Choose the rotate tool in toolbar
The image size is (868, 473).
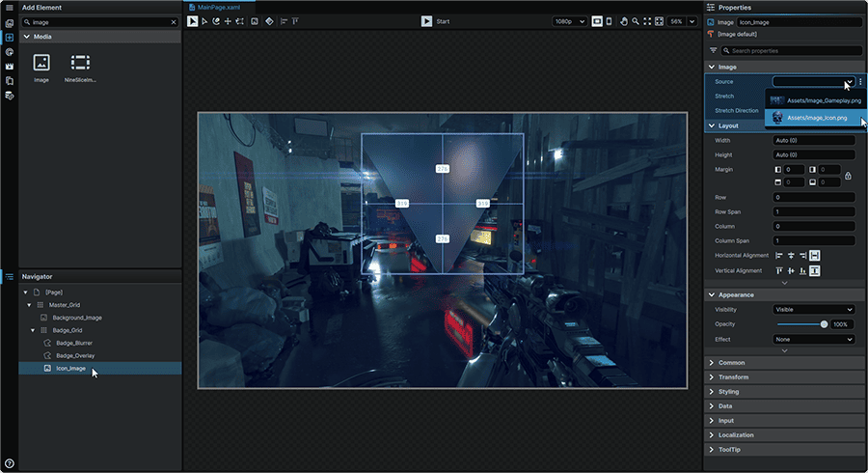[216, 21]
